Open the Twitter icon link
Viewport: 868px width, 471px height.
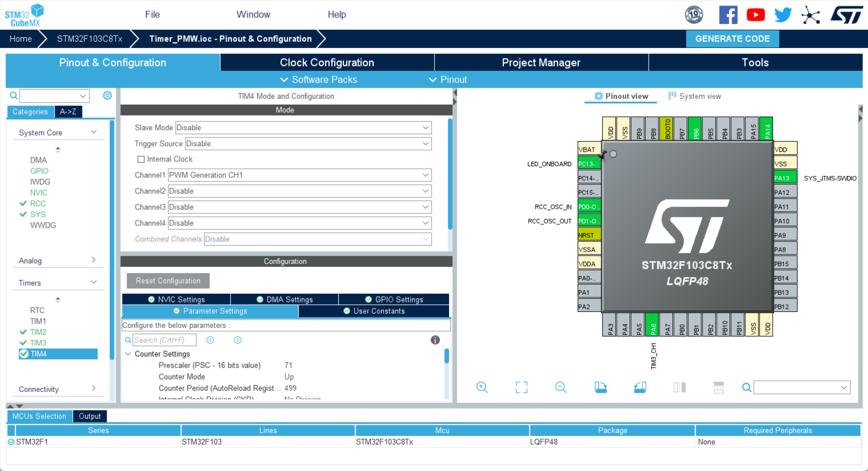click(783, 15)
